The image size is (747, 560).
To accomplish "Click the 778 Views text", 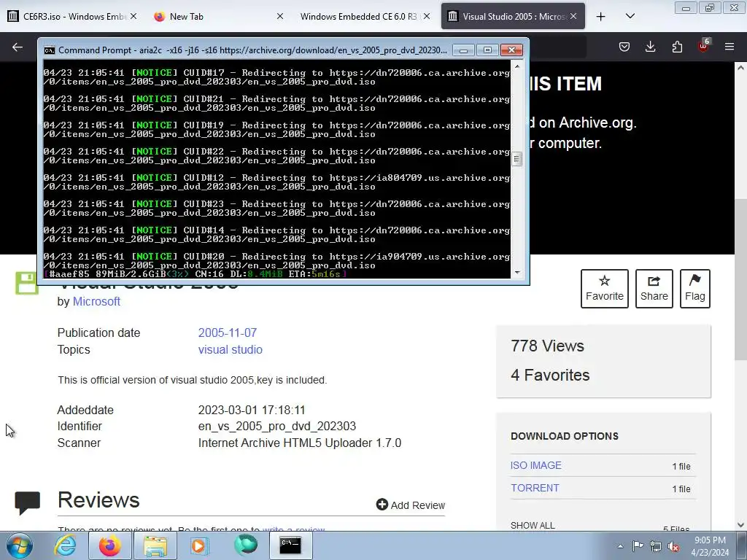I will click(547, 346).
